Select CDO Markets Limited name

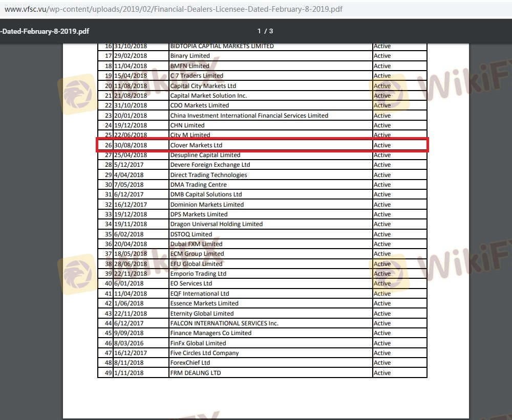[199, 105]
